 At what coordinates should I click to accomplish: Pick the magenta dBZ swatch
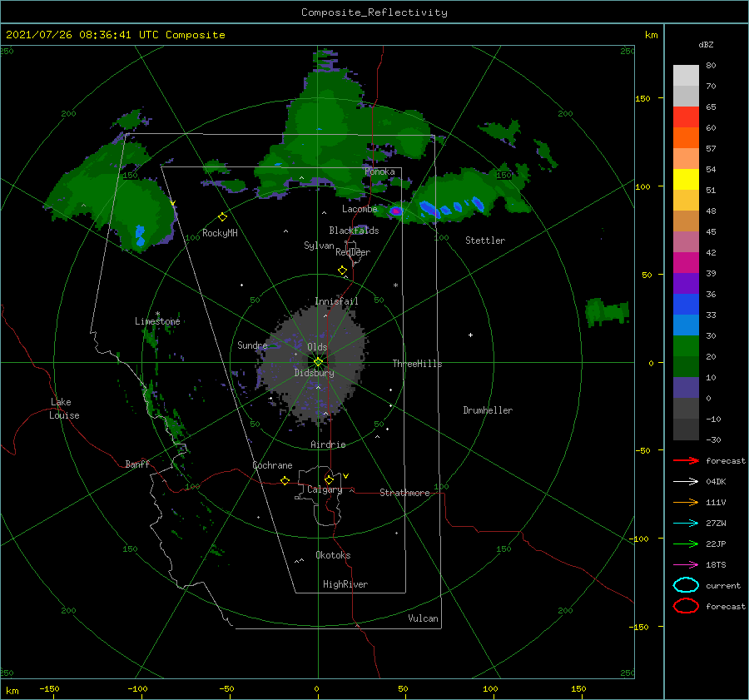click(686, 262)
